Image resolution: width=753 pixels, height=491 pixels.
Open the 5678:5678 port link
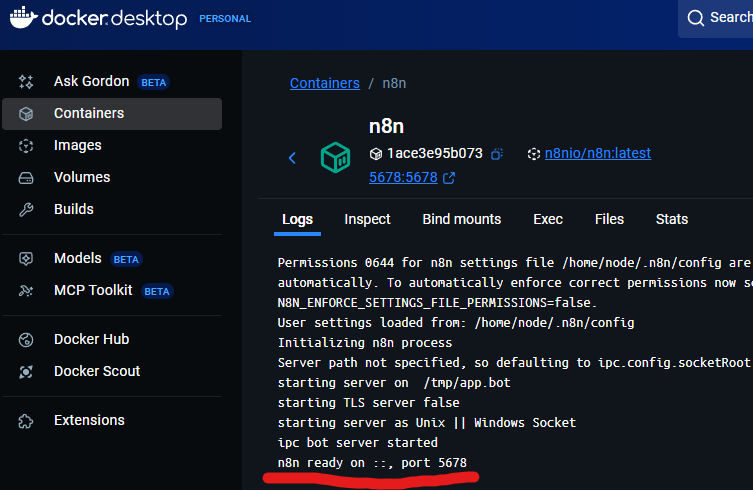[x=403, y=177]
